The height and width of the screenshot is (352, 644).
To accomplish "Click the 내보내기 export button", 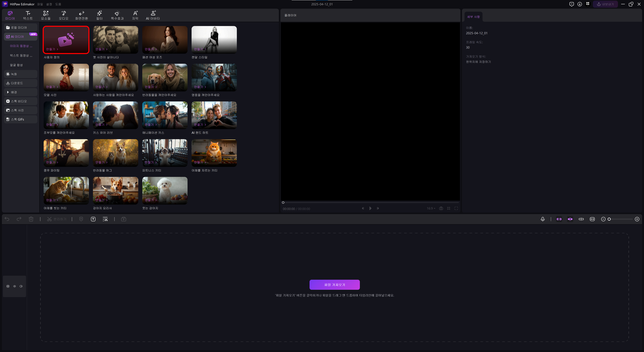I will click(x=605, y=4).
